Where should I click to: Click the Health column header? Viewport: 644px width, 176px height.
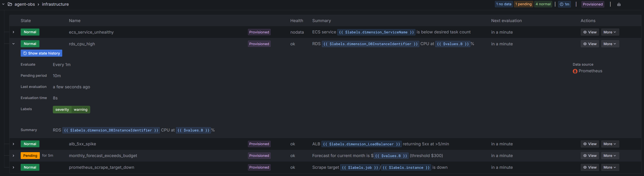pyautogui.click(x=297, y=21)
